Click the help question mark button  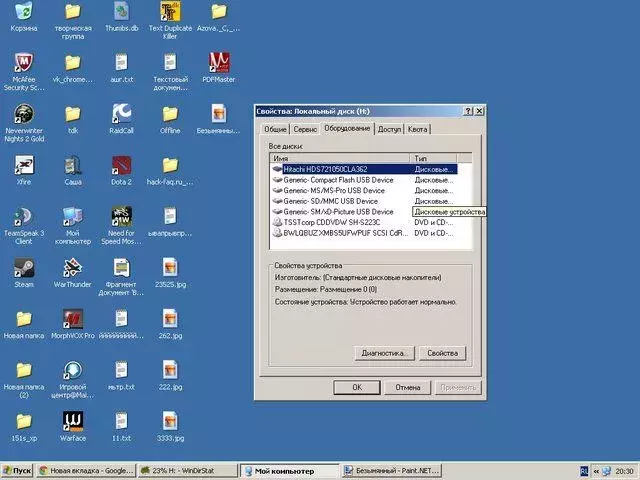pyautogui.click(x=468, y=111)
